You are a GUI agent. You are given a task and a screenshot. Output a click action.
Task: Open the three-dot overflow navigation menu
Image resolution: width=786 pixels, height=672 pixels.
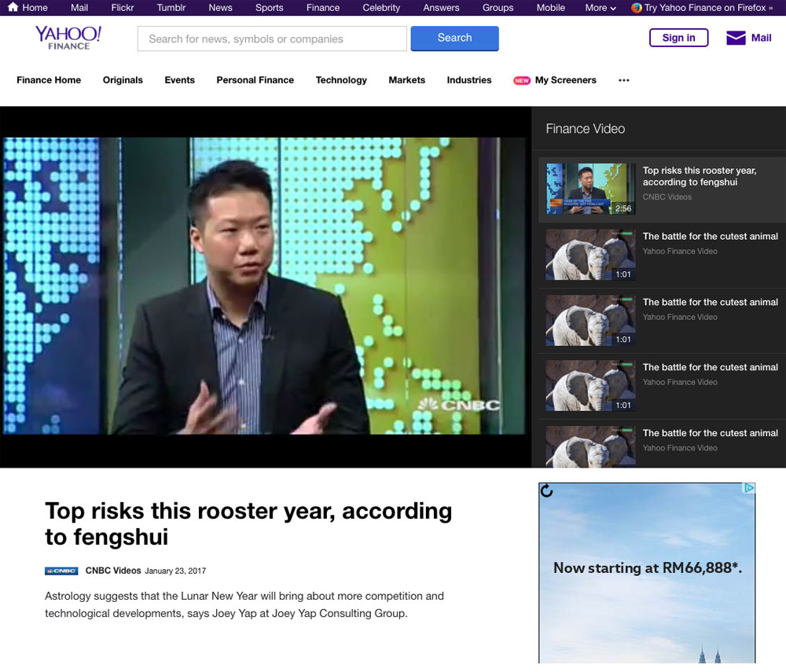[x=624, y=80]
